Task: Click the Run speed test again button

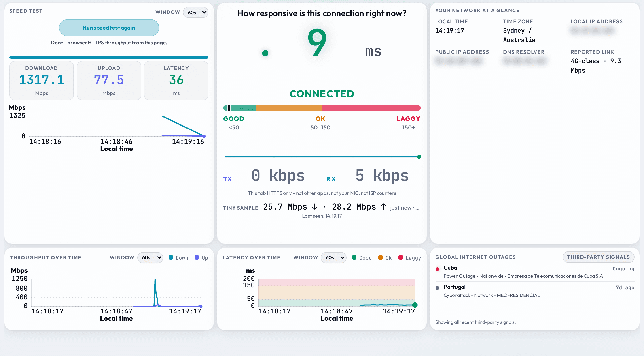Action: point(109,28)
